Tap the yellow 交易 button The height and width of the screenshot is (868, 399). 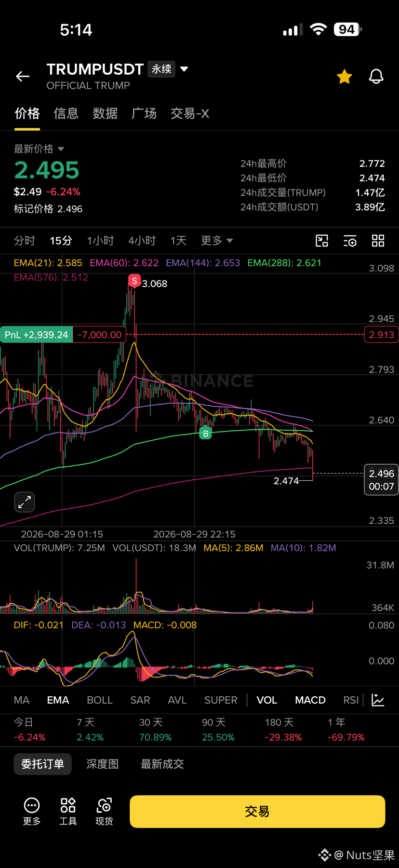(x=257, y=812)
